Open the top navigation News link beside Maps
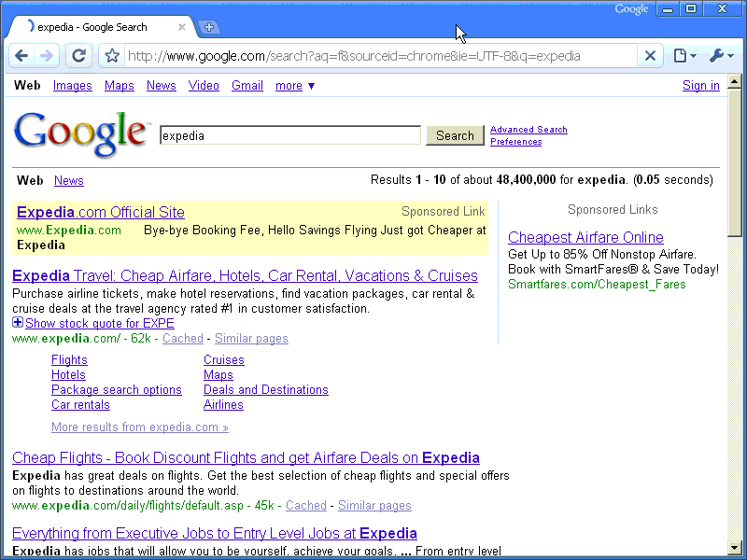Screen dimensions: 747x560 tap(161, 86)
